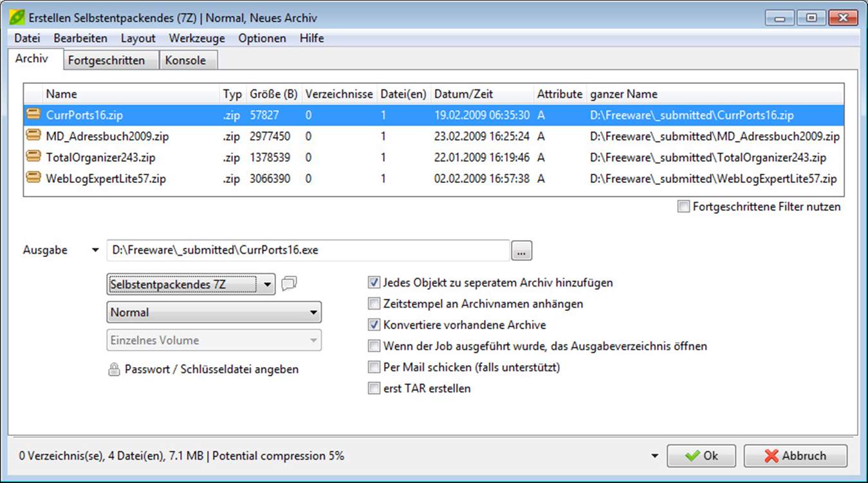The height and width of the screenshot is (483, 868).
Task: Click the MD_Adressbuch2009.zip archive icon
Action: (x=33, y=136)
